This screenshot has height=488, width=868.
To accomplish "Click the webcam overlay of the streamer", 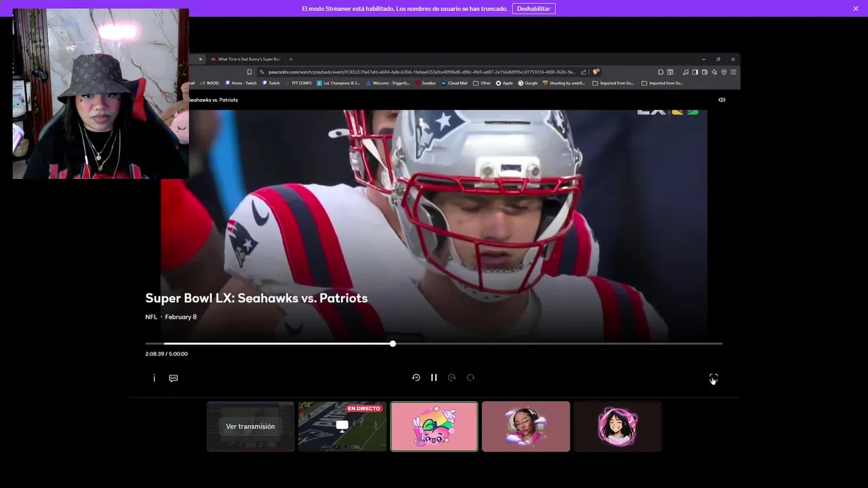I will click(100, 94).
